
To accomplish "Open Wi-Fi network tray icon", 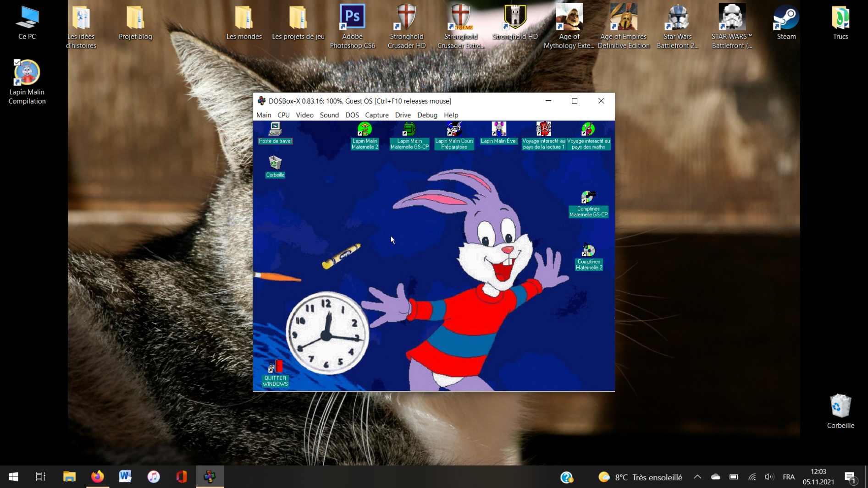I will [752, 477].
